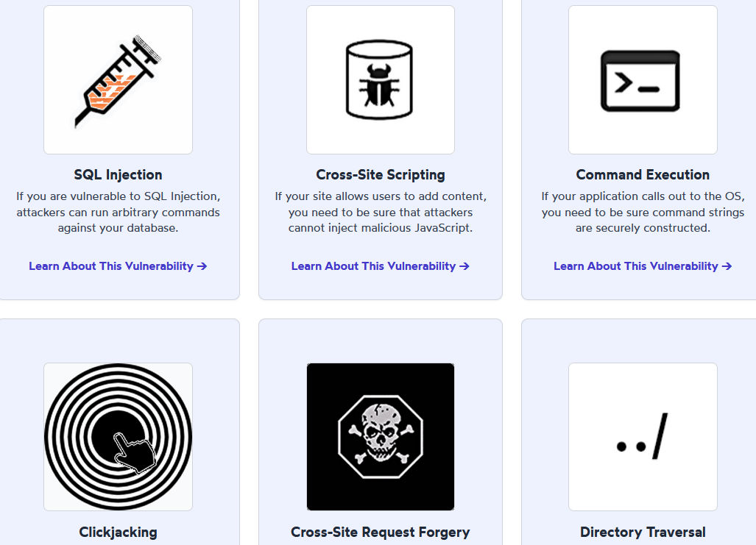Screen dimensions: 756x545
Task: Open SQL Injection 'Learn About This Vulnerability' link
Action: pyautogui.click(x=118, y=266)
